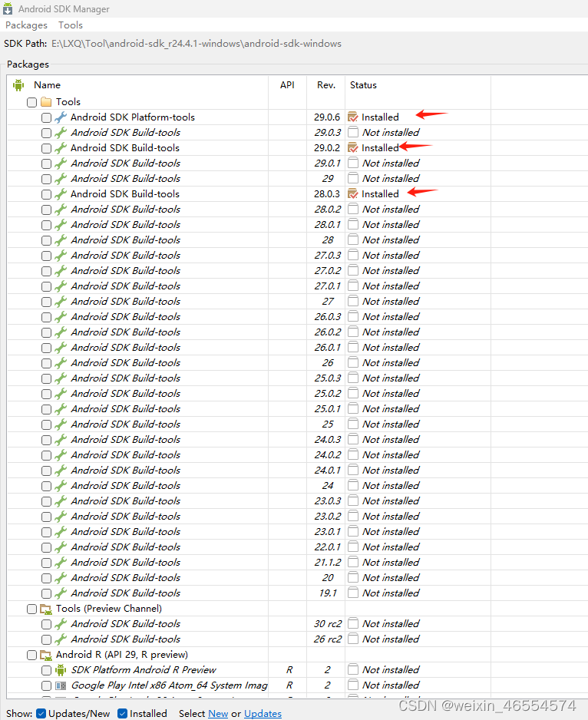Check the Android SDK Platform-tools checkbox
Screen dimensions: 588x720
point(46,117)
